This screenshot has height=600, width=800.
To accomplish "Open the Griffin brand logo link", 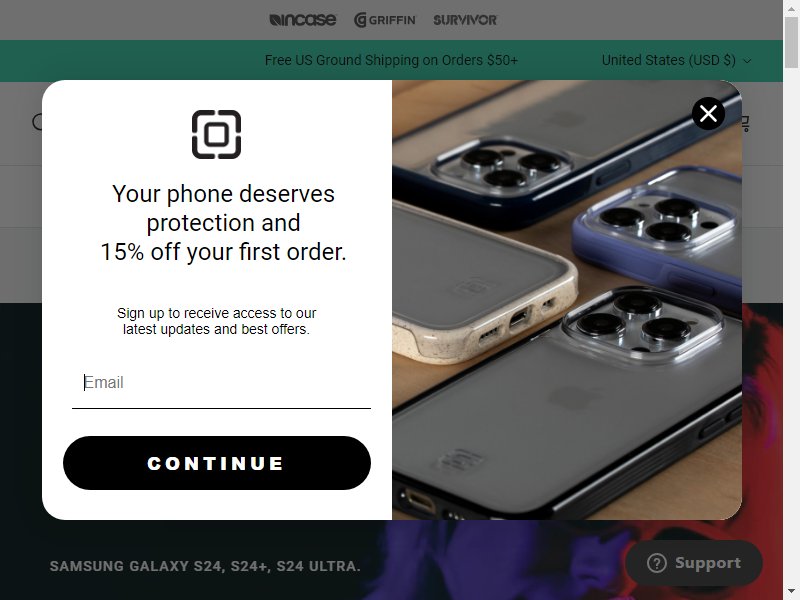I will 385,20.
